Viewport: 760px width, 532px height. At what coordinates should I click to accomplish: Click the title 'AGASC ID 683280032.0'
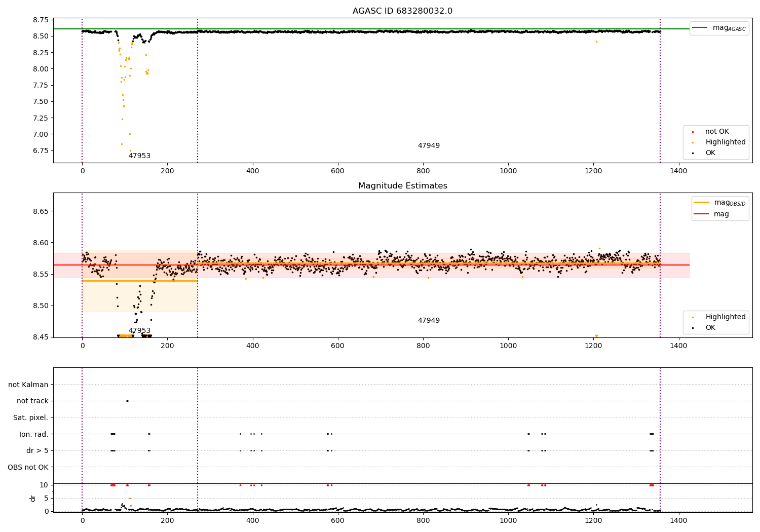coord(402,11)
